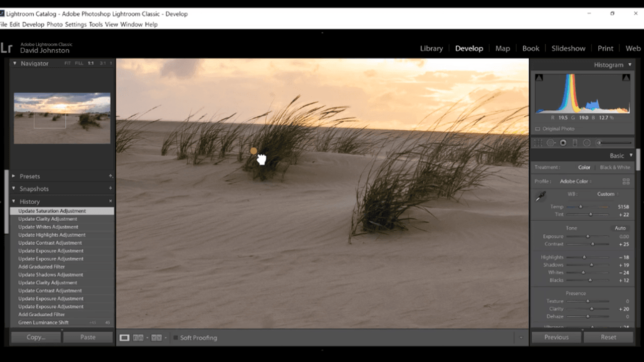The width and height of the screenshot is (644, 362).
Task: Click the Lr logo identity plate
Action: pos(6,48)
